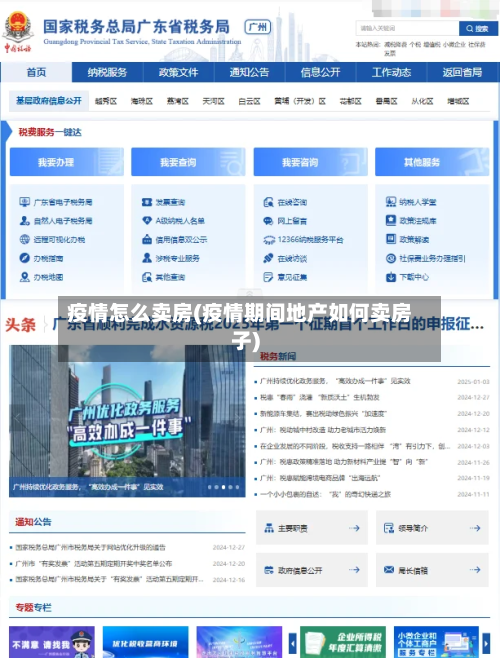Image resolution: width=500 pixels, height=658 pixels.
Task: Click the 在线咨询 icon
Action: pyautogui.click(x=268, y=202)
